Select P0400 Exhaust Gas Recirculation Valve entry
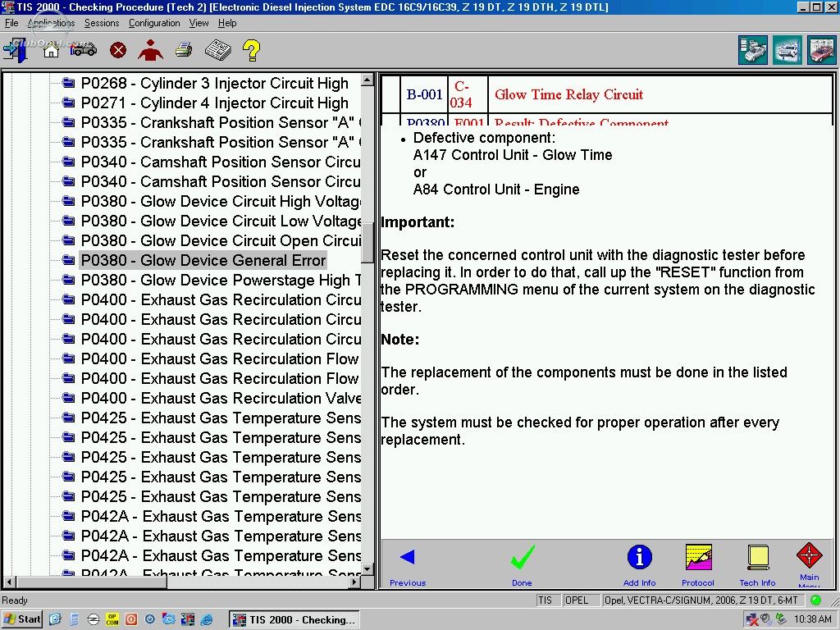840x630 pixels. click(221, 399)
